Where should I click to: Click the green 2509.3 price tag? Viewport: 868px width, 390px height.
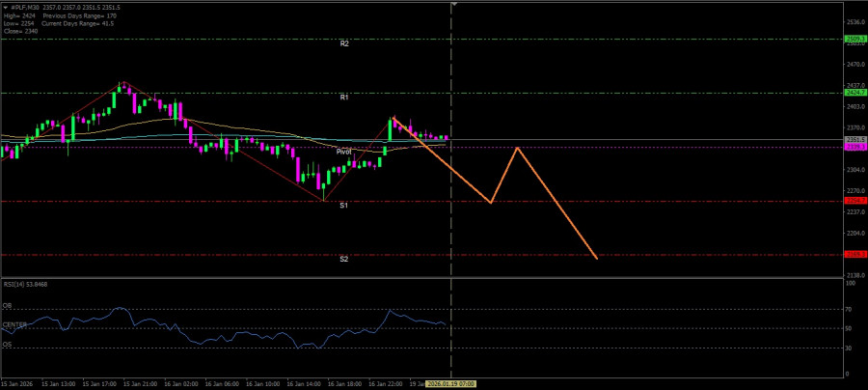pyautogui.click(x=855, y=39)
